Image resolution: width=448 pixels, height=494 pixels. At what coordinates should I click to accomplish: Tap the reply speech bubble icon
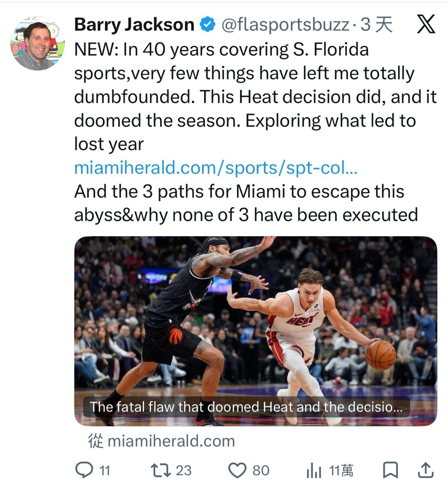(82, 470)
